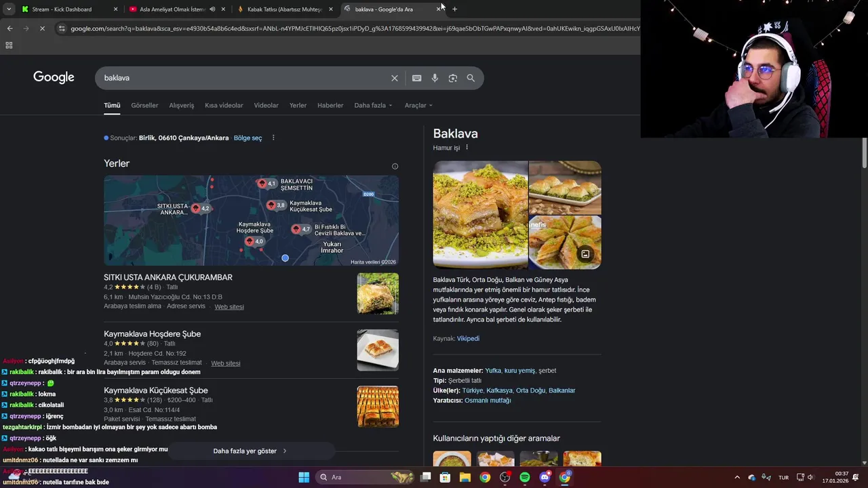The height and width of the screenshot is (488, 868).
Task: Click the BAKLAVACI ŞEMSETTİN map pin
Action: pos(262,183)
